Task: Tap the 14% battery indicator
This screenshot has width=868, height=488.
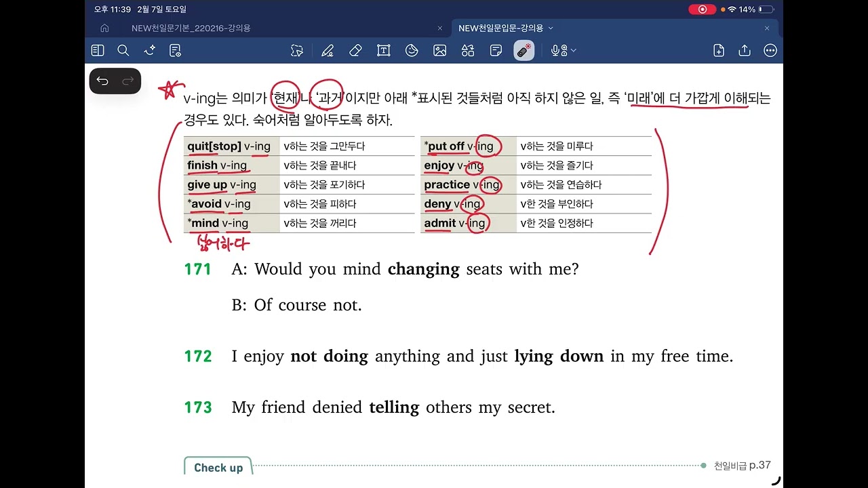Action: click(x=756, y=9)
